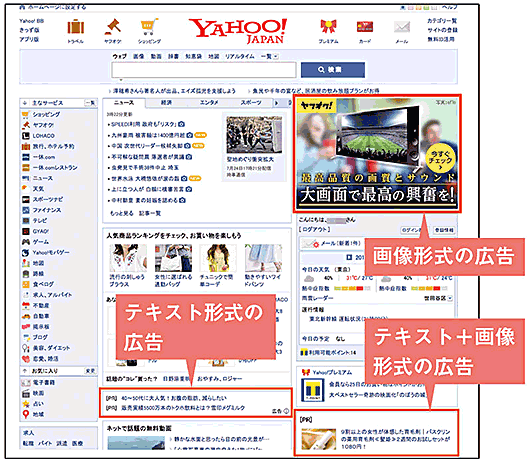Focus the main search input field
The height and width of the screenshot is (468, 529).
[x=204, y=70]
